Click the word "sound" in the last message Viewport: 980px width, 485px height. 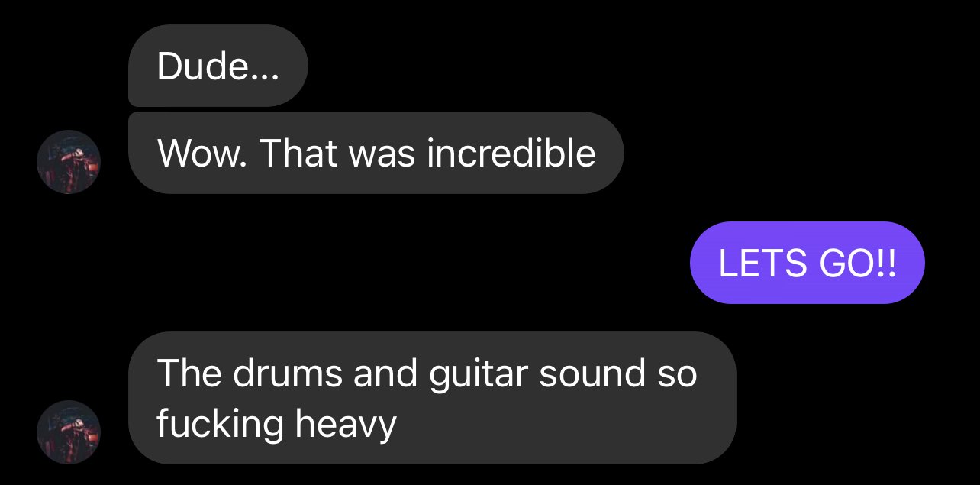point(592,373)
